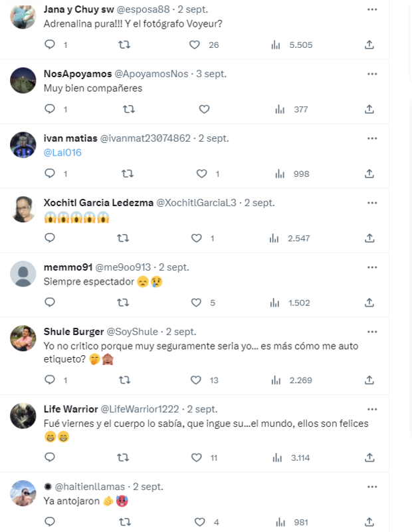The image size is (412, 532).
Task: Repost the ivan matias reply
Action: pyautogui.click(x=127, y=174)
